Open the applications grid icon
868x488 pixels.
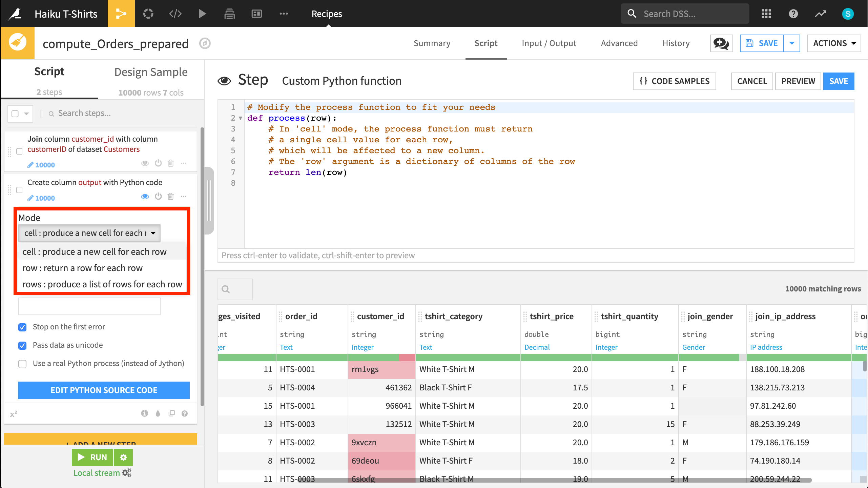coord(766,14)
